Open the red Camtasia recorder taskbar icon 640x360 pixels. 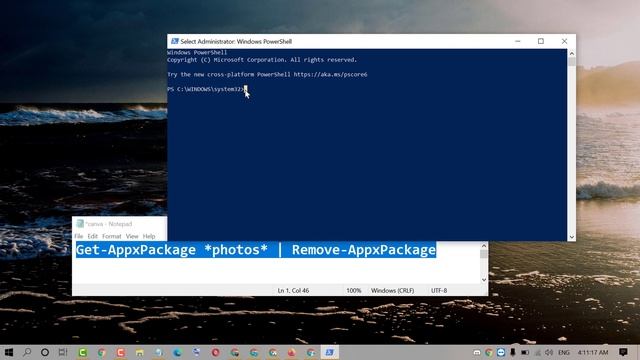pyautogui.click(x=120, y=352)
